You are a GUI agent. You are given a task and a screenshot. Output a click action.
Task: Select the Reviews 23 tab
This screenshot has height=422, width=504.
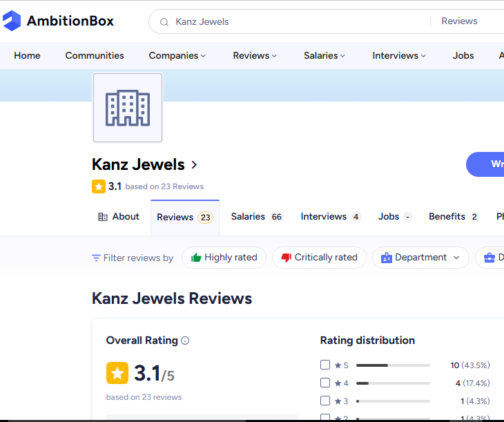click(185, 218)
